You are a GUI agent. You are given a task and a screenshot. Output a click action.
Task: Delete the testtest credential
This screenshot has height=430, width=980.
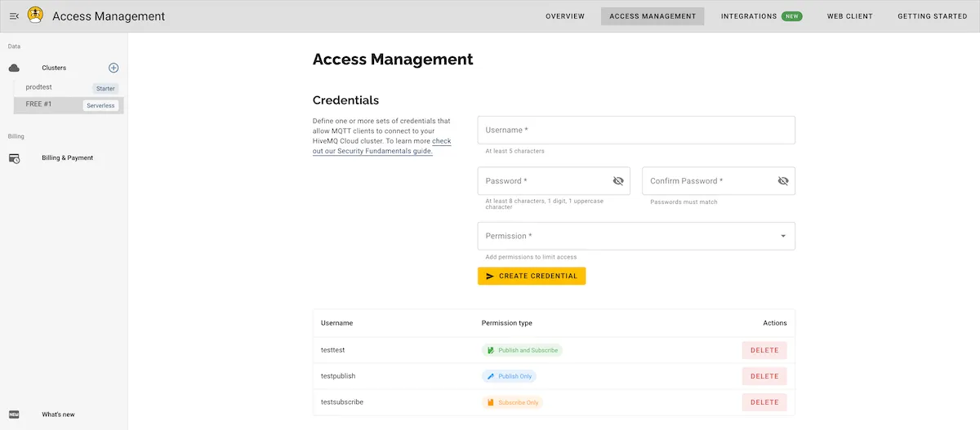click(x=764, y=350)
